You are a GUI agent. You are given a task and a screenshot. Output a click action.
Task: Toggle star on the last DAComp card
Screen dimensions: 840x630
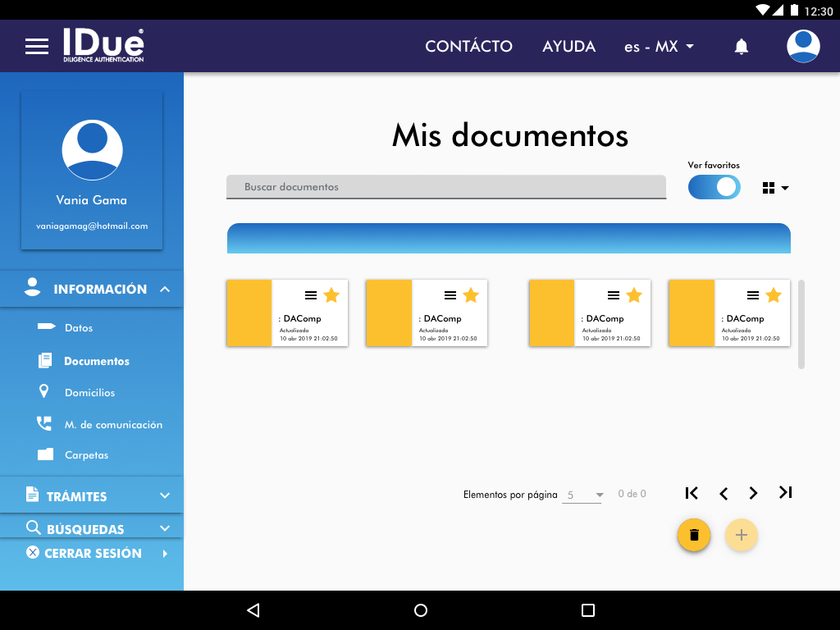tap(773, 295)
